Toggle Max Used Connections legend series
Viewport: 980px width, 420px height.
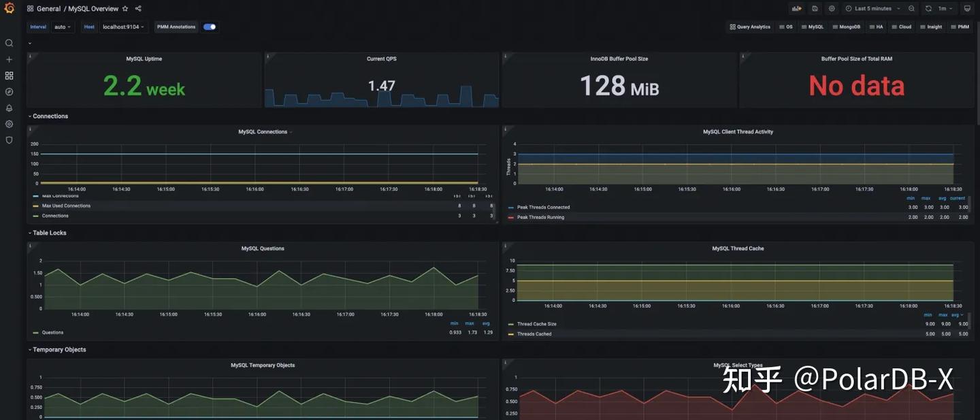[66, 206]
